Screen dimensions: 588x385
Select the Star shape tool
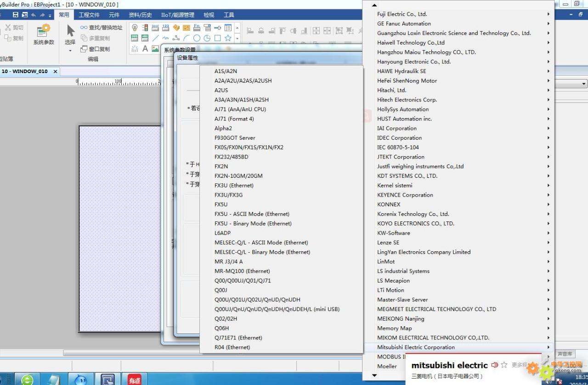pos(228,38)
